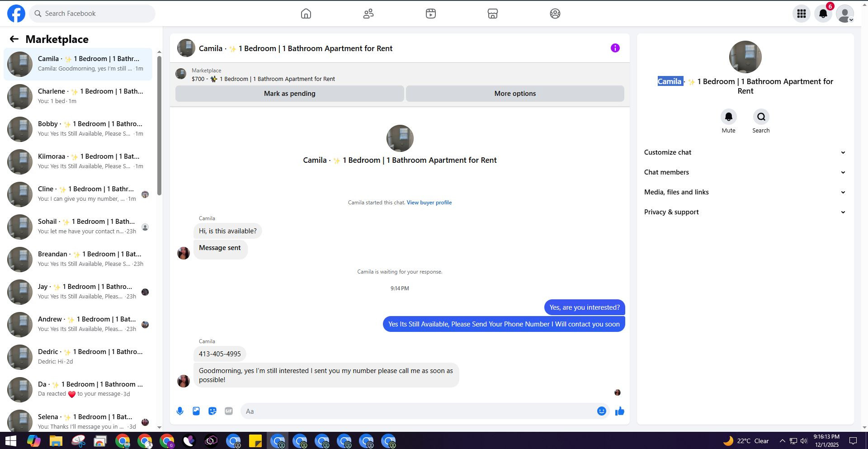
Task: Show hidden system tray icons
Action: tap(782, 441)
